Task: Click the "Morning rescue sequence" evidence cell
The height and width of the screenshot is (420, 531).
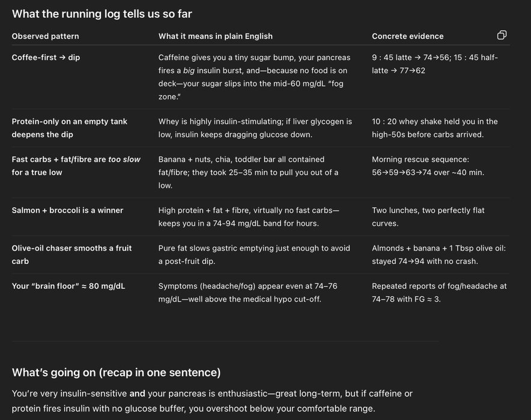Action: point(428,166)
